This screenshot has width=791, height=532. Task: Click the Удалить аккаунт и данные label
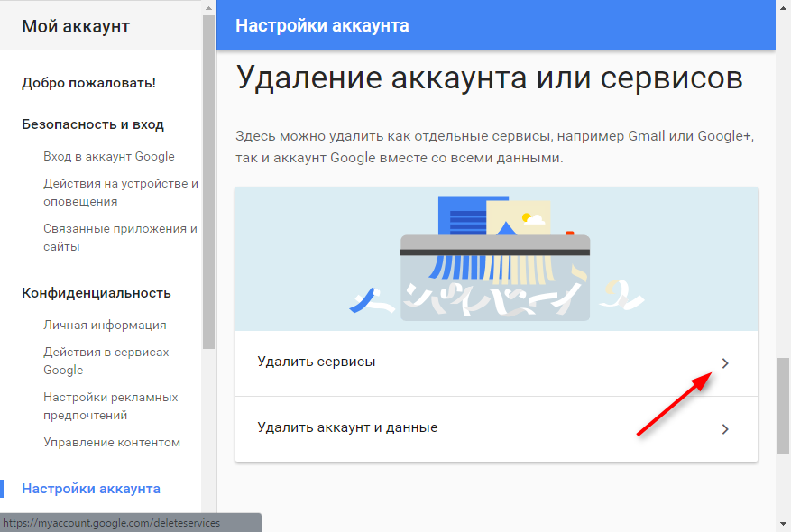tap(347, 427)
